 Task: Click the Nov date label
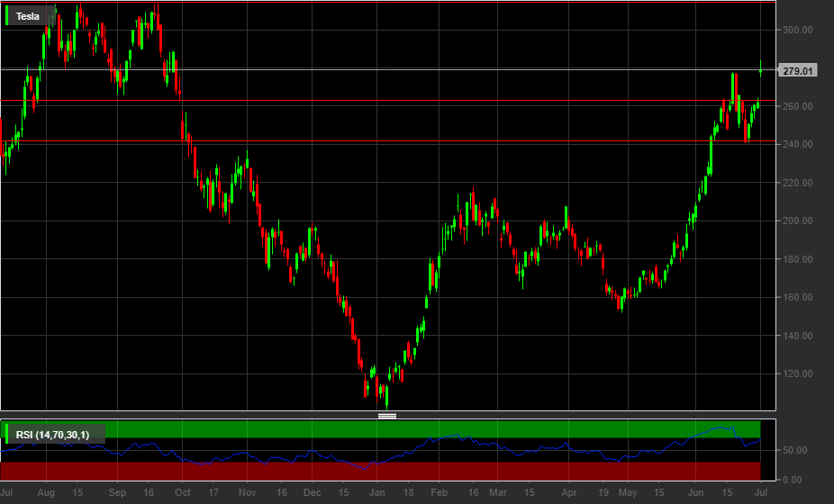click(248, 493)
